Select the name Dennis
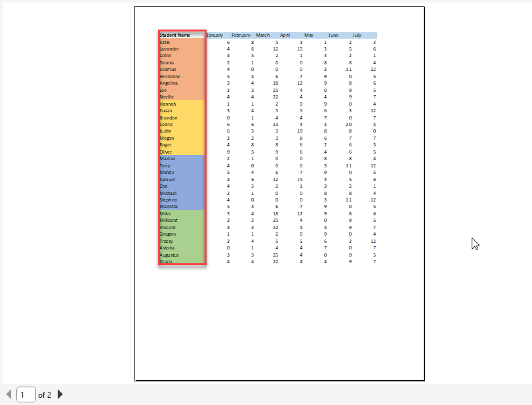 coord(167,62)
